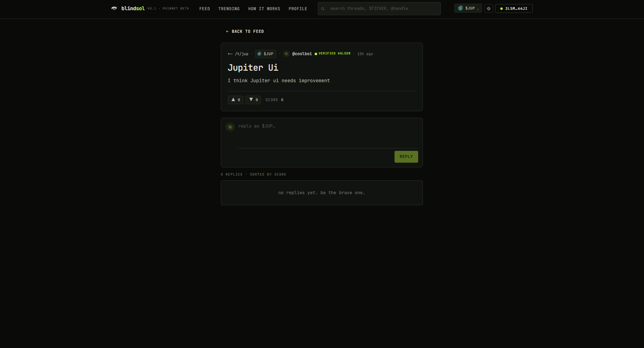Viewport: 644px width, 348px height.
Task: Click 'V0.1 · MAINNET BETA' version label
Action: click(x=168, y=8)
